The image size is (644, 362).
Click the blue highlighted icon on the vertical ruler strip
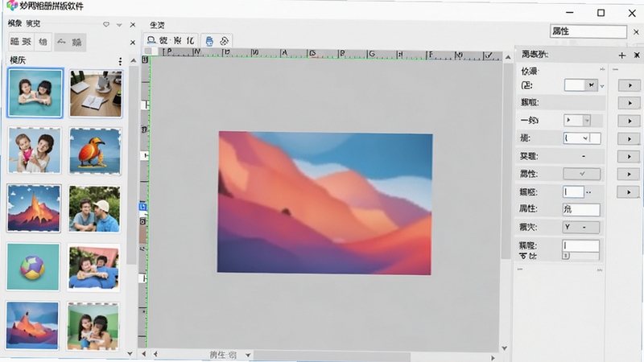coord(142,207)
